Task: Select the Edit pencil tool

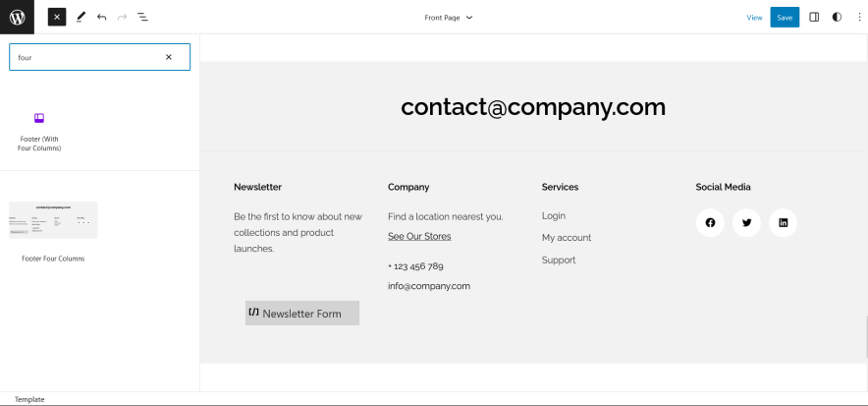Action: [81, 17]
